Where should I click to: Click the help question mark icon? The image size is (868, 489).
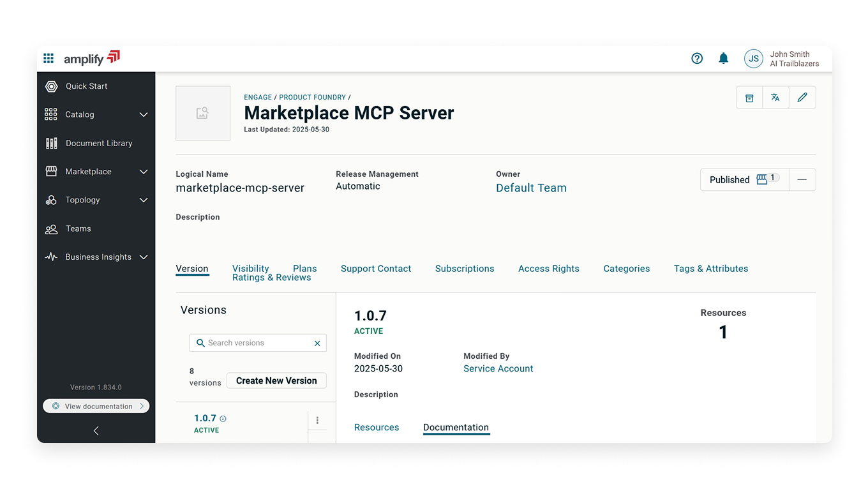[x=697, y=59]
